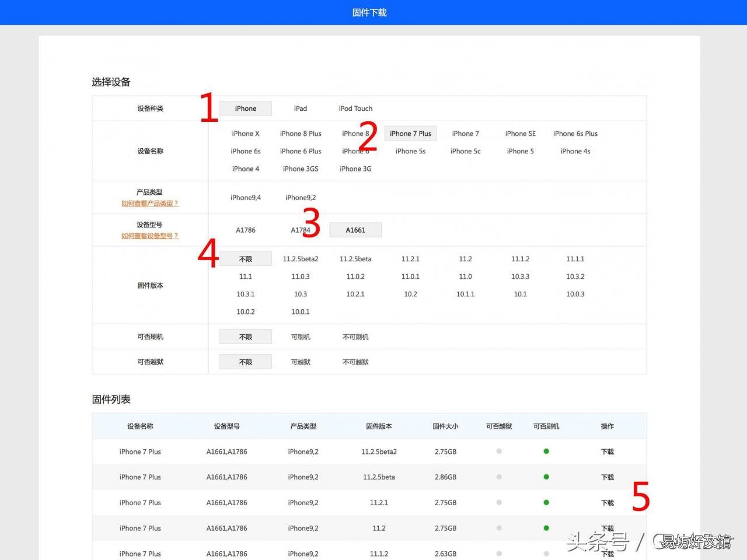This screenshot has height=560, width=747.
Task: Pick iPhone 3G from device names
Action: click(355, 169)
